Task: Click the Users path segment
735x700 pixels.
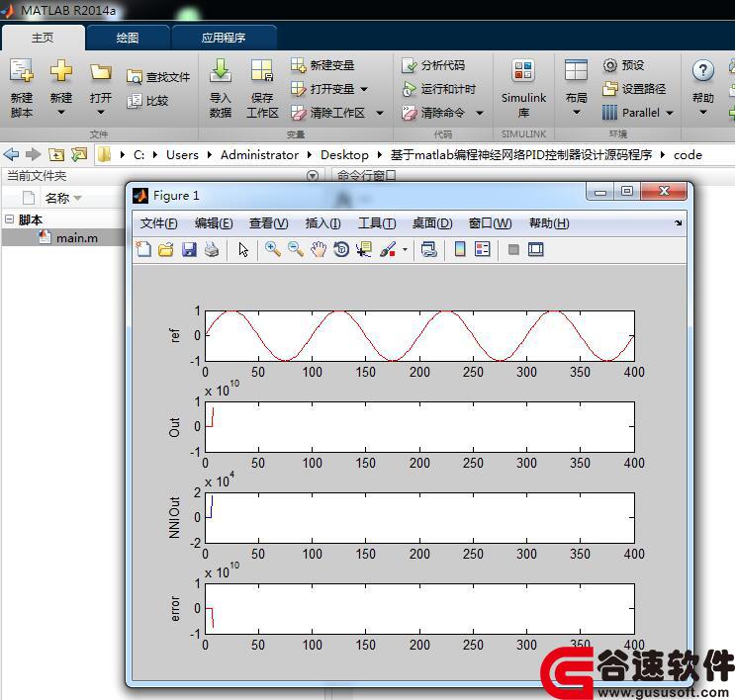Action: 182,154
